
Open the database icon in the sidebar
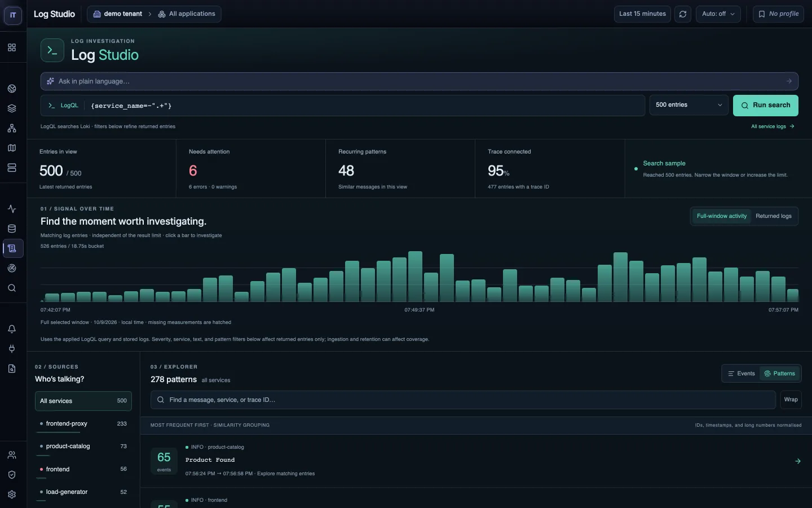point(12,229)
